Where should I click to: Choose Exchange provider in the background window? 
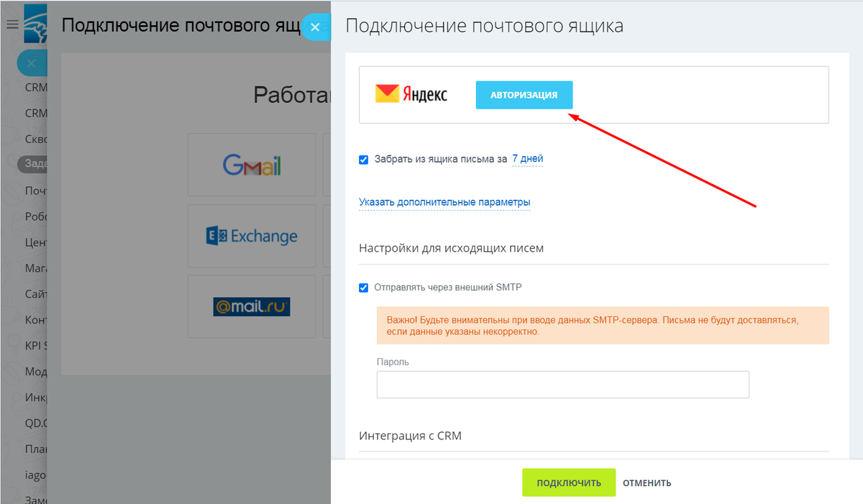[x=252, y=236]
